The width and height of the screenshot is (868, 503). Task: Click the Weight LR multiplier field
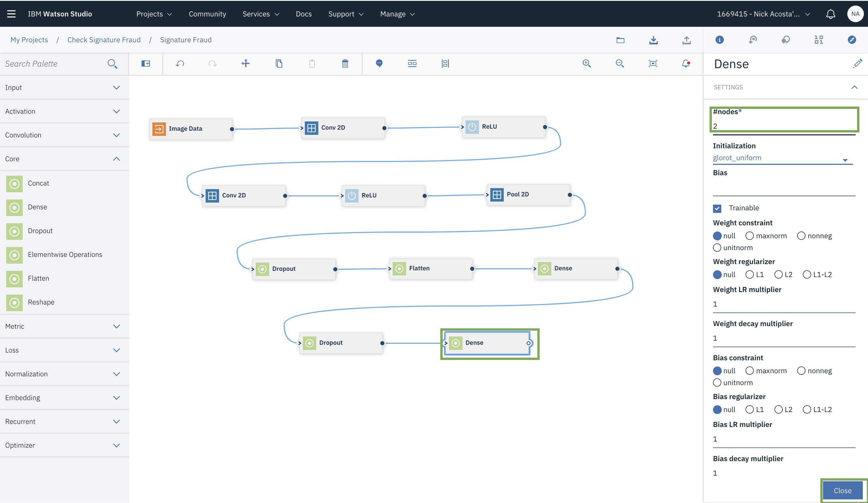[x=784, y=304]
